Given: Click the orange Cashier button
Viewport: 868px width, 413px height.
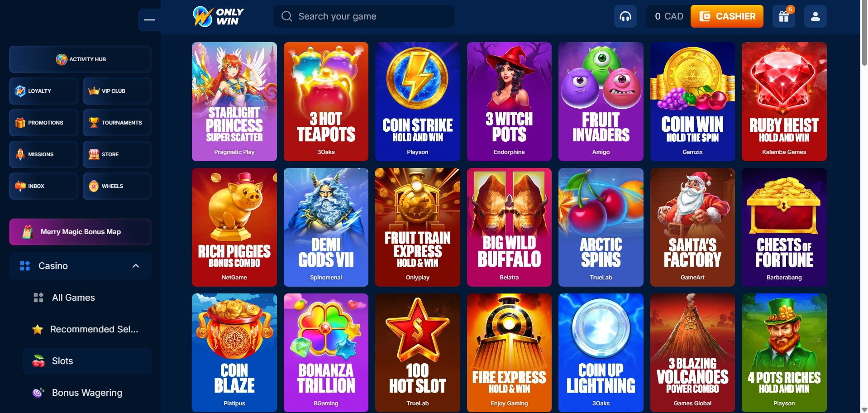Looking at the screenshot, I should pyautogui.click(x=727, y=16).
